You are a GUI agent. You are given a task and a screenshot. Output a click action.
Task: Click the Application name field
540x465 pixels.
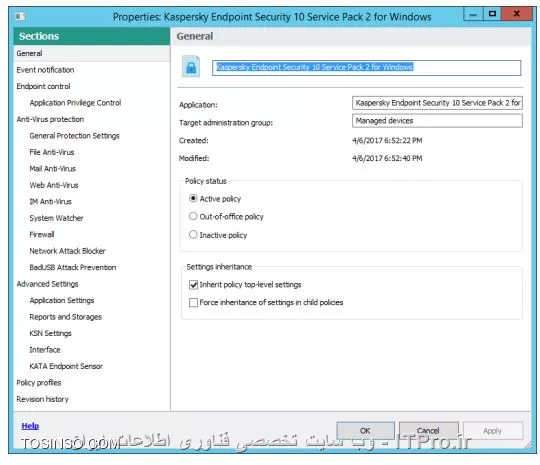[x=437, y=103]
